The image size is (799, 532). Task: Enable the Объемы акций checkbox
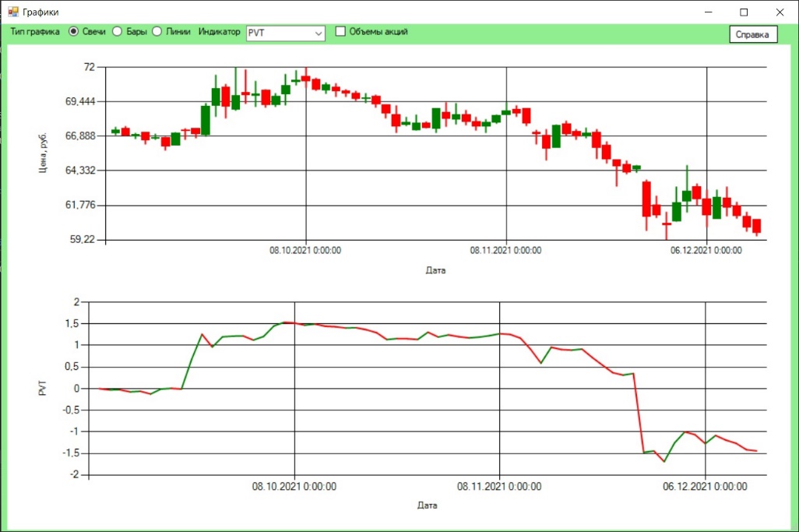coord(340,32)
